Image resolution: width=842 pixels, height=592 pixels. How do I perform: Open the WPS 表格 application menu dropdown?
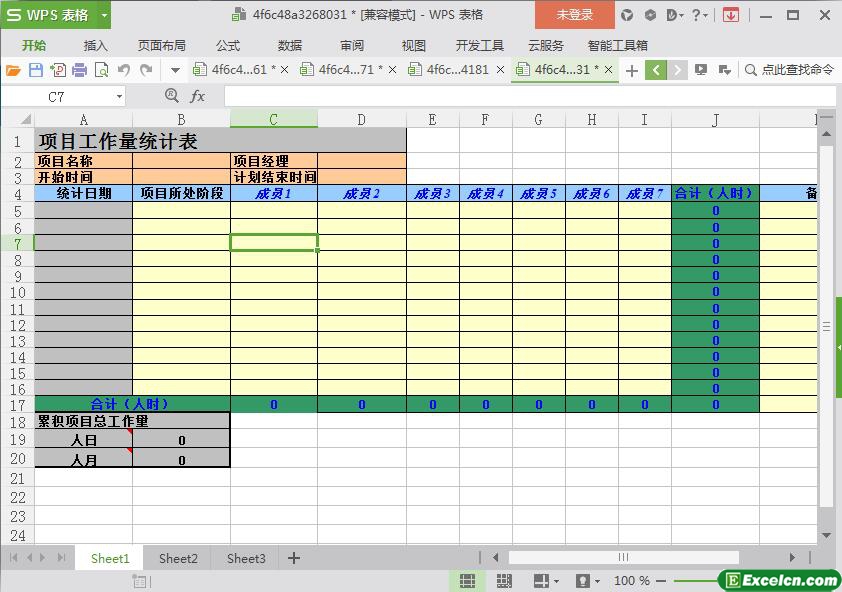104,16
